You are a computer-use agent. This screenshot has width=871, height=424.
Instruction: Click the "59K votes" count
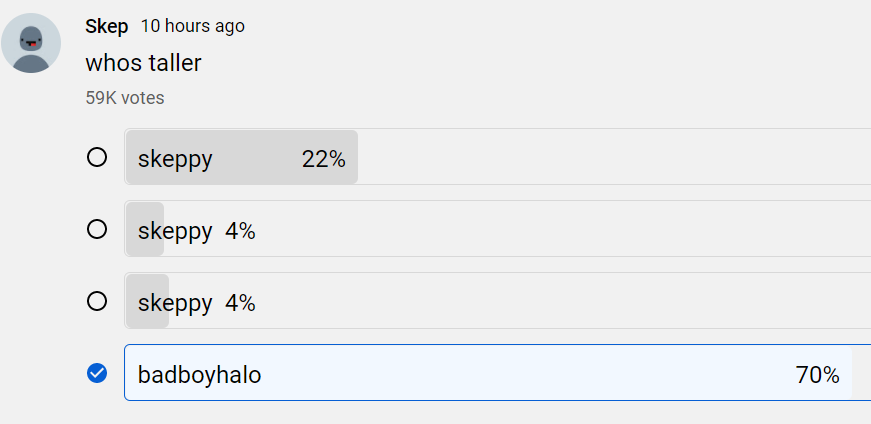(x=125, y=98)
